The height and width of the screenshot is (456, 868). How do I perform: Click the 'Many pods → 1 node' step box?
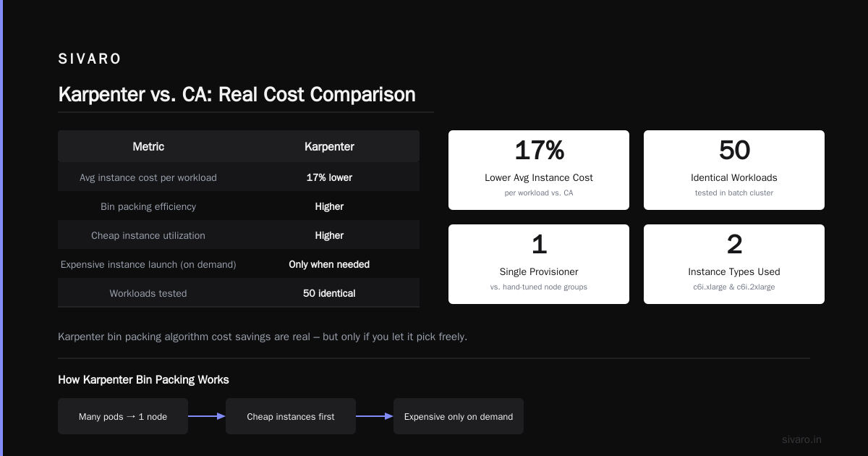[x=123, y=416]
